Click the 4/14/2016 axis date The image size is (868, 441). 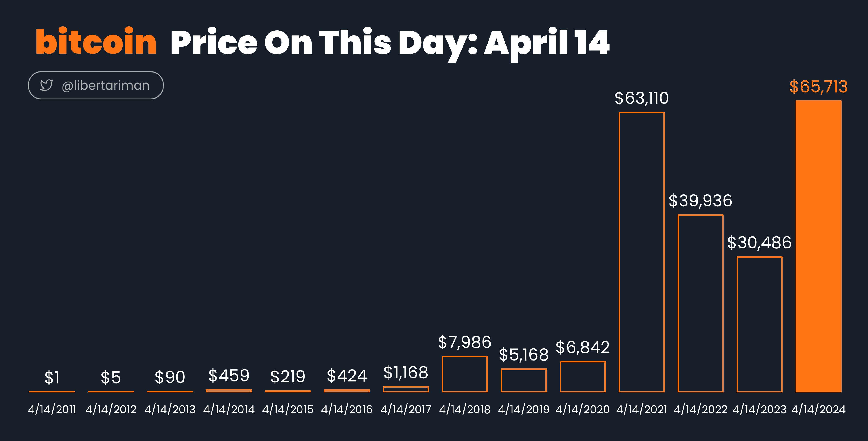[347, 409]
